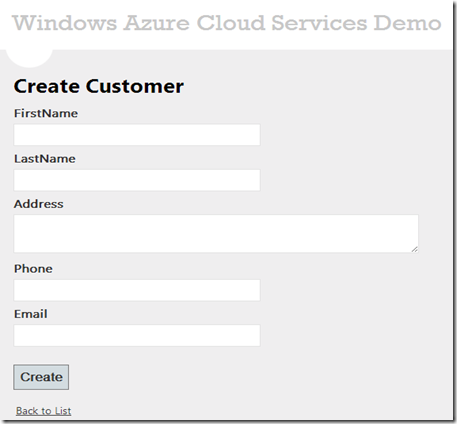Image resolution: width=457 pixels, height=424 pixels.
Task: Click the Phone label
Action: click(33, 269)
